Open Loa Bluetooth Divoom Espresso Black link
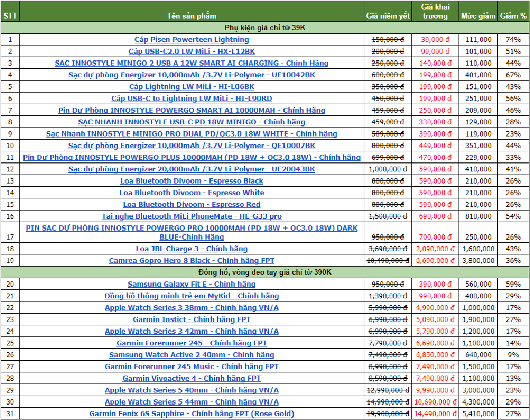Image resolution: width=530 pixels, height=420 pixels. tap(192, 181)
